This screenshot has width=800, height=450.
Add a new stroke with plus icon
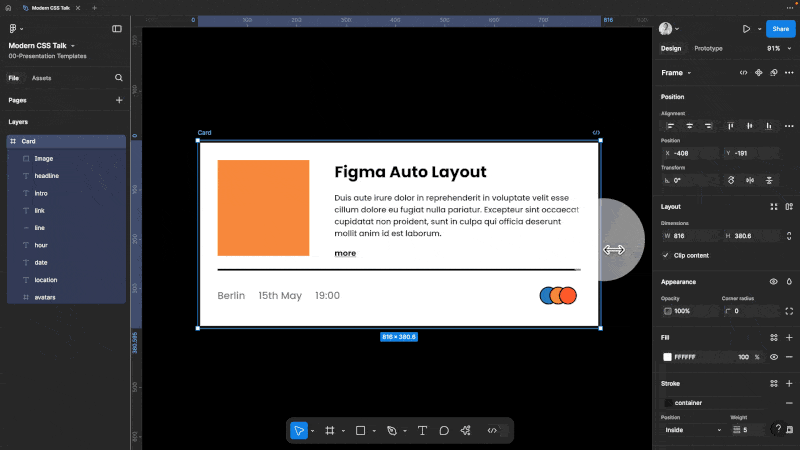[789, 383]
